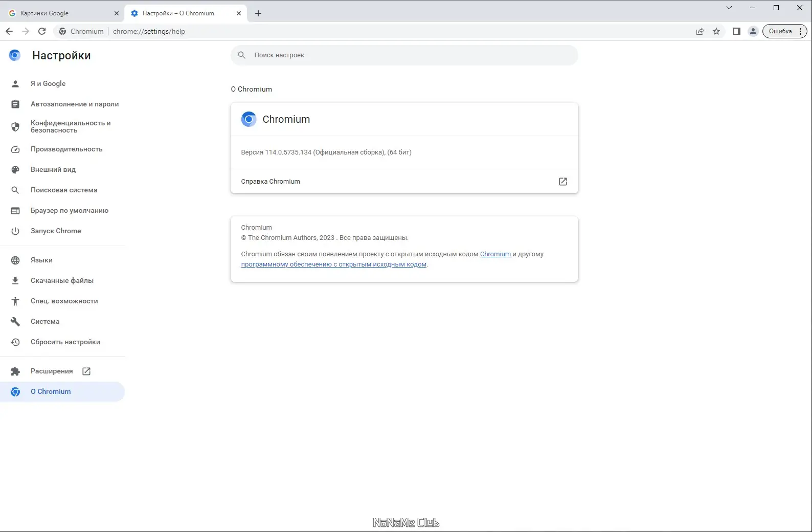
Task: Click the address bar URL chrome://settings/help
Action: tap(149, 31)
